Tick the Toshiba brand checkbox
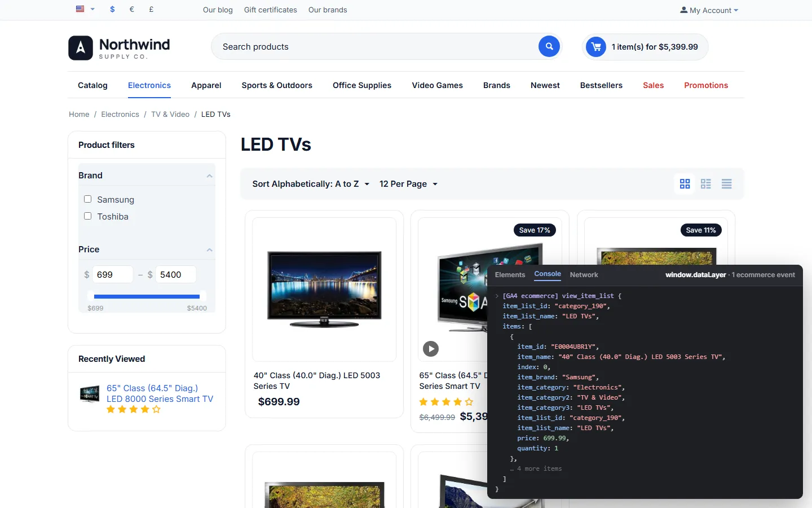812x508 pixels. point(87,216)
